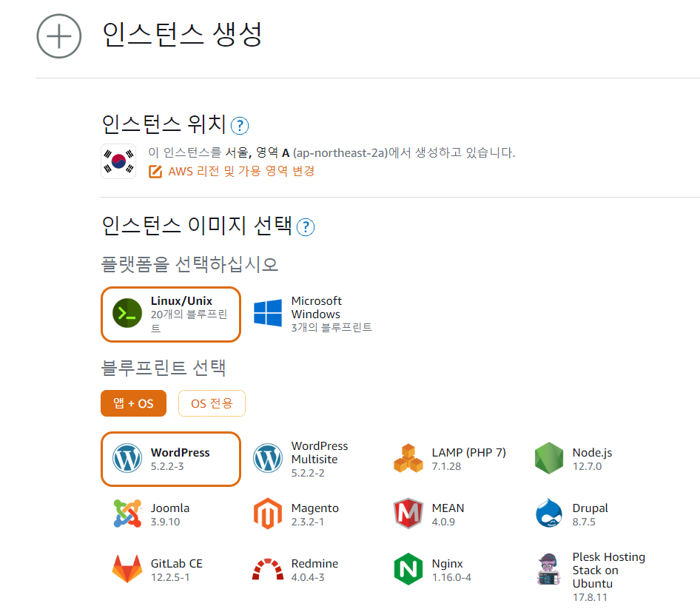Choose the Redmine 4.0.4-3 blueprint label
The width and height of the screenshot is (700, 609).
tap(314, 570)
